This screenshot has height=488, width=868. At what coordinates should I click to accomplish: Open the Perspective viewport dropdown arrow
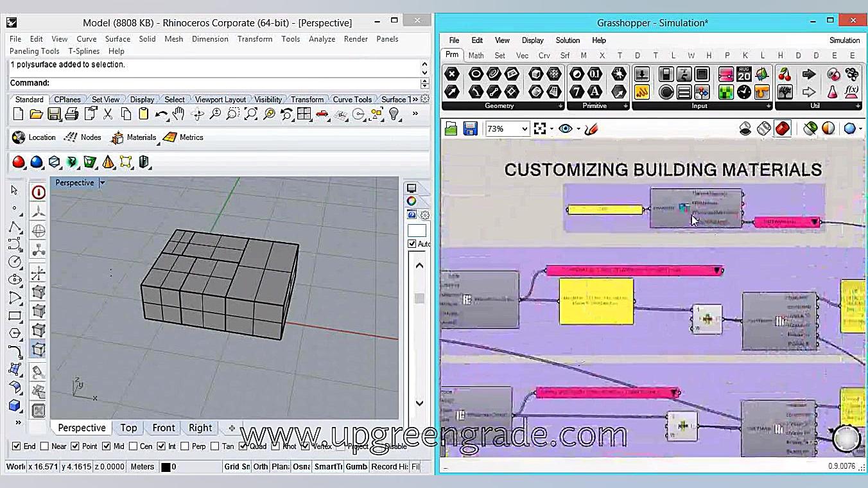tap(101, 183)
